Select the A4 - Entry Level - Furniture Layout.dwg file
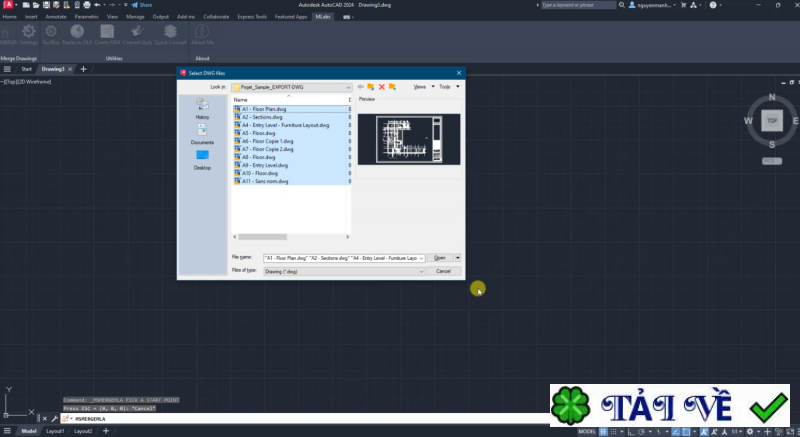Screen dimensions: 800x437 284,125
